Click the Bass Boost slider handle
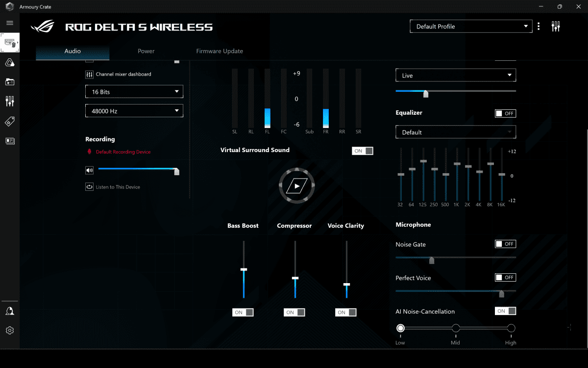 pos(244,269)
